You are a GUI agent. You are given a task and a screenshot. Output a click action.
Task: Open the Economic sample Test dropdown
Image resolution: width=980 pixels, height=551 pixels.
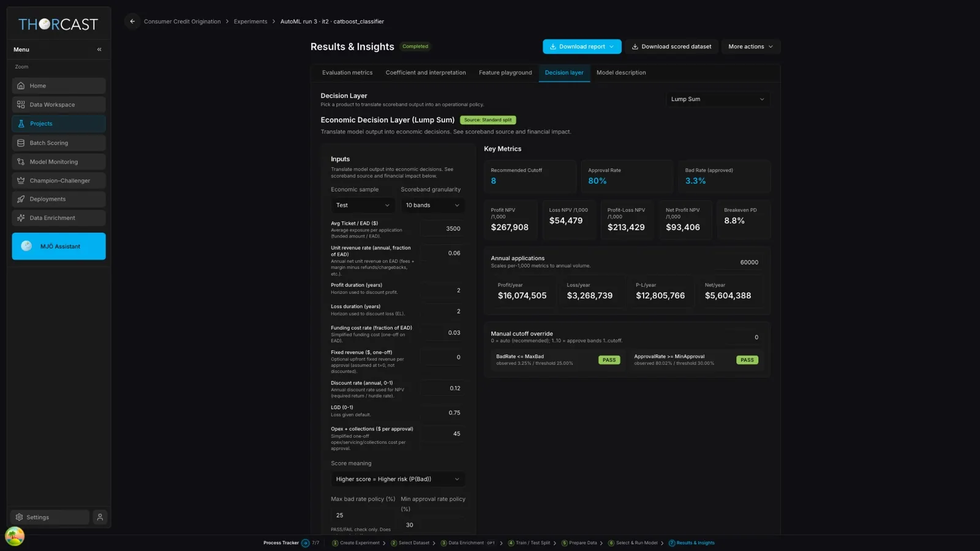pos(363,205)
